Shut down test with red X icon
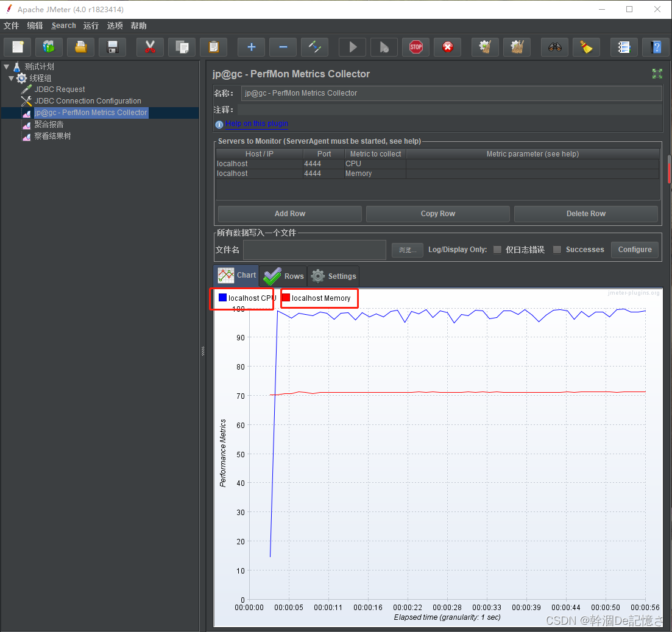 (x=447, y=47)
